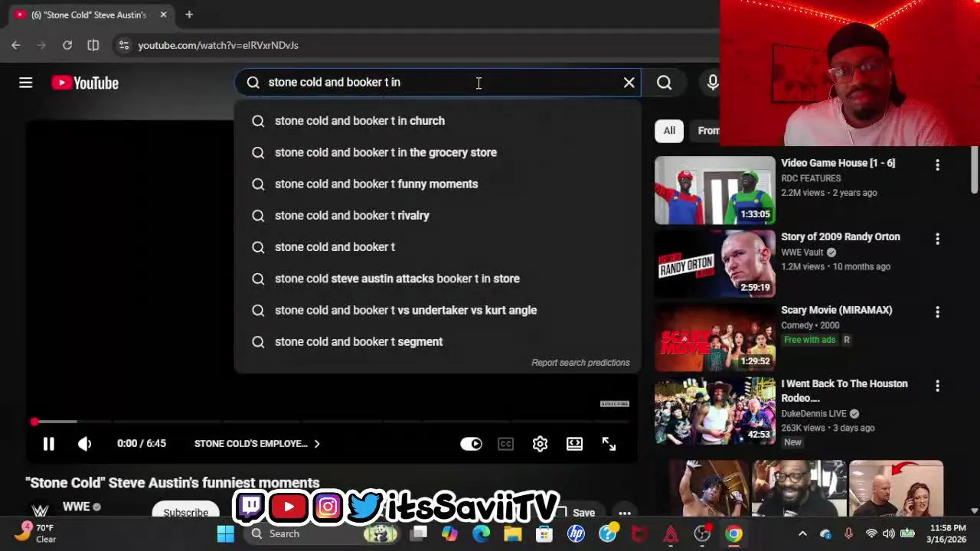Image resolution: width=980 pixels, height=551 pixels.
Task: Open Scary Movie (MIRAMAX) thumbnail
Action: tap(714, 337)
